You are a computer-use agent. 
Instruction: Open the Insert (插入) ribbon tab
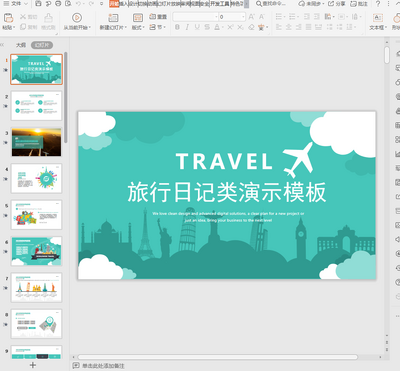point(124,4)
